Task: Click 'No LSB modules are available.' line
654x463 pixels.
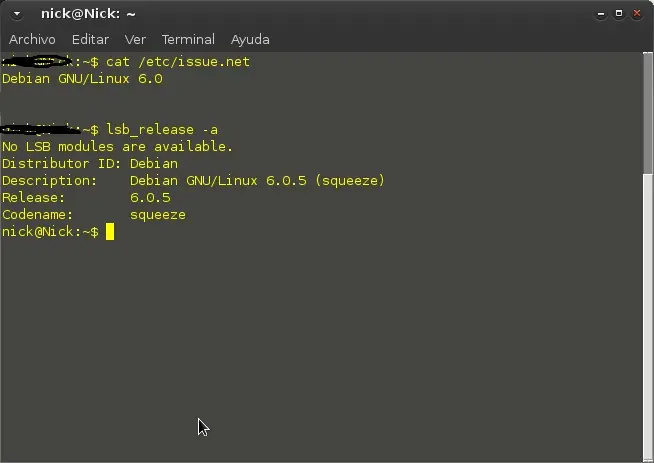Action: point(117,146)
